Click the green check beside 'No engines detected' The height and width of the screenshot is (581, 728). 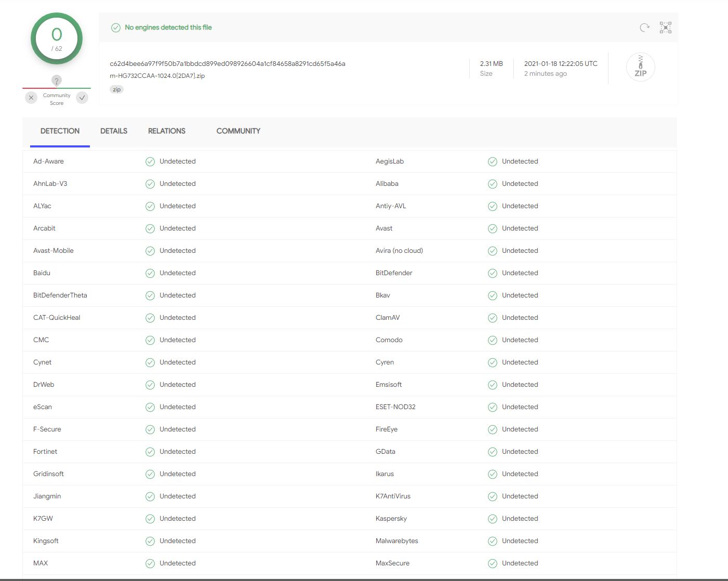(x=116, y=28)
